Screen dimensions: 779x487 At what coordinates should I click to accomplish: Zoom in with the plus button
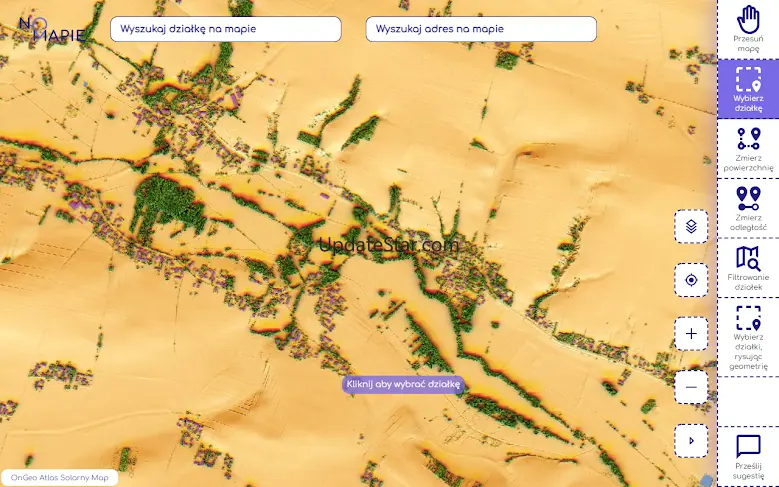[691, 334]
